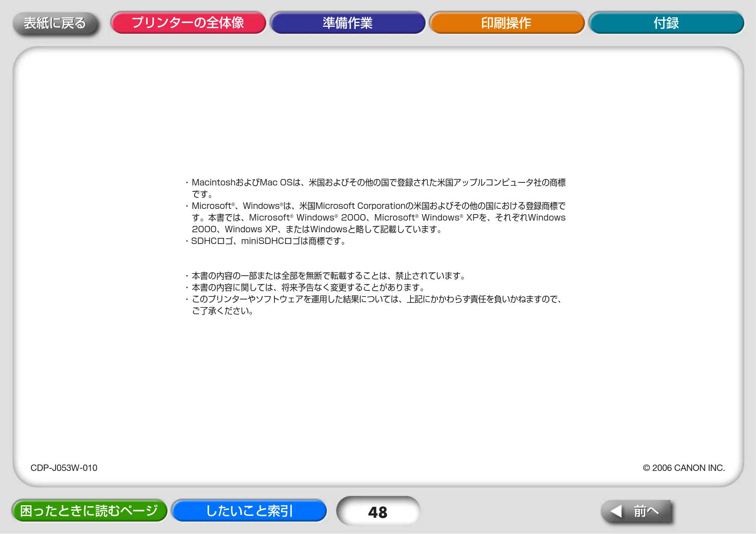Open the 準備作業 section tab
This screenshot has height=534, width=756.
click(x=348, y=23)
